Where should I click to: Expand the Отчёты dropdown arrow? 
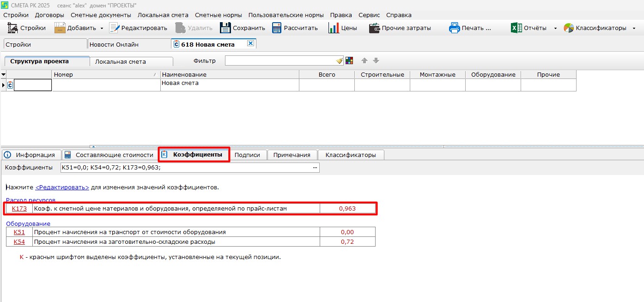(555, 28)
